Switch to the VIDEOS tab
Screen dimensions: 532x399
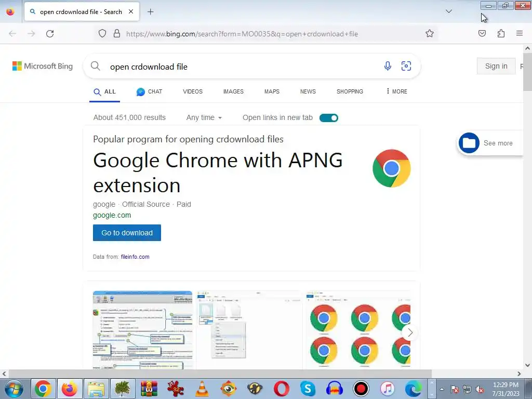[193, 91]
